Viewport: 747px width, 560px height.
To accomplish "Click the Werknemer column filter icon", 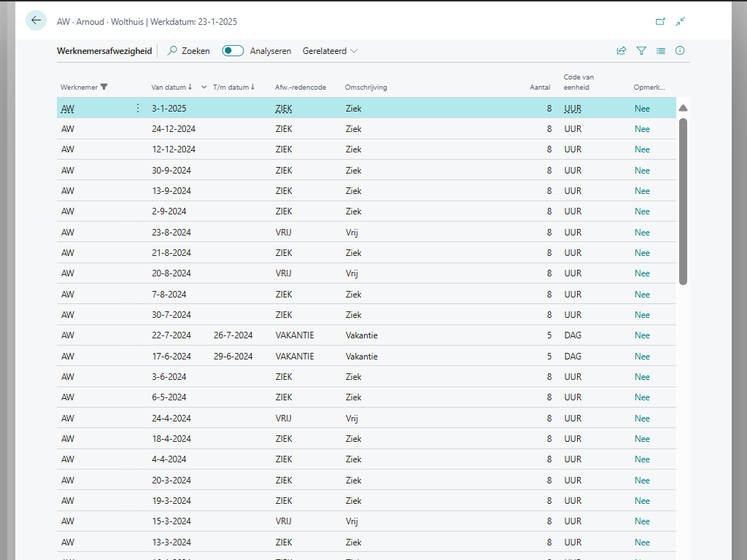I will click(x=104, y=87).
